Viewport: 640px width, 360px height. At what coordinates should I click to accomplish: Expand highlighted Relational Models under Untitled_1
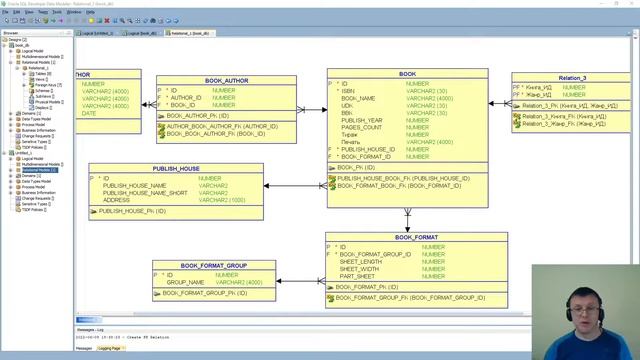(11, 170)
